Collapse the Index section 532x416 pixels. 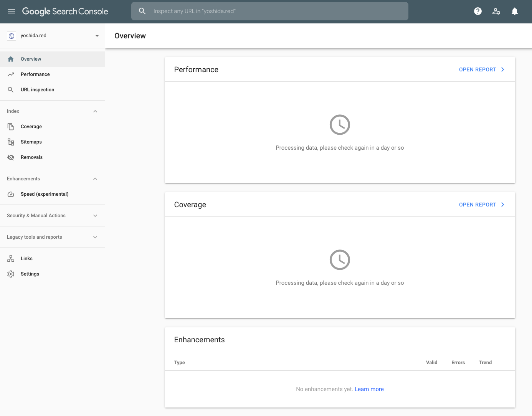[x=95, y=111]
